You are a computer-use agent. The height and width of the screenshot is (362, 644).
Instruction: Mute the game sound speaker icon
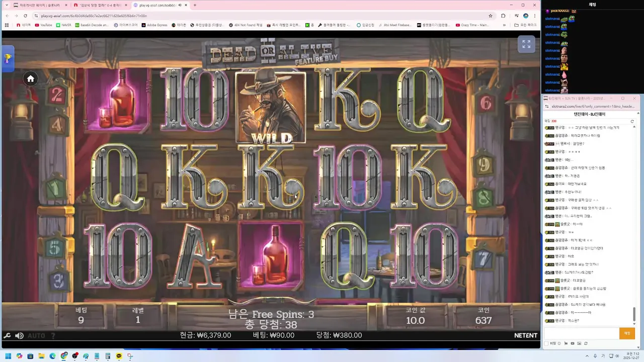(x=19, y=335)
